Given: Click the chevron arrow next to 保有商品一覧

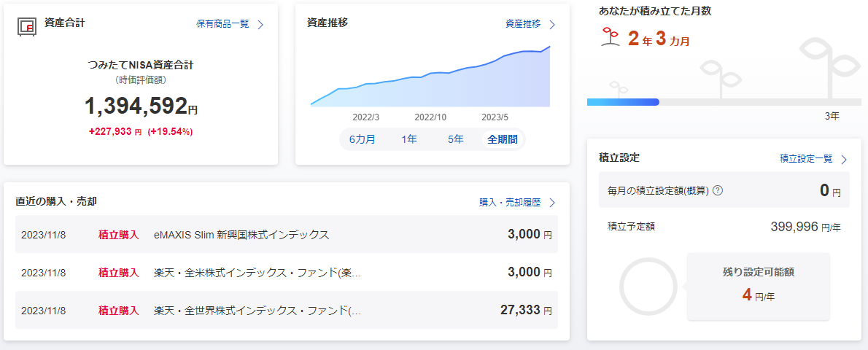Looking at the screenshot, I should click(260, 24).
